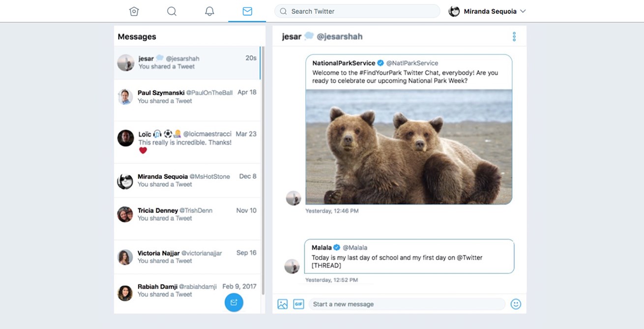Select the Messages envelope icon
644x329 pixels.
(x=247, y=11)
